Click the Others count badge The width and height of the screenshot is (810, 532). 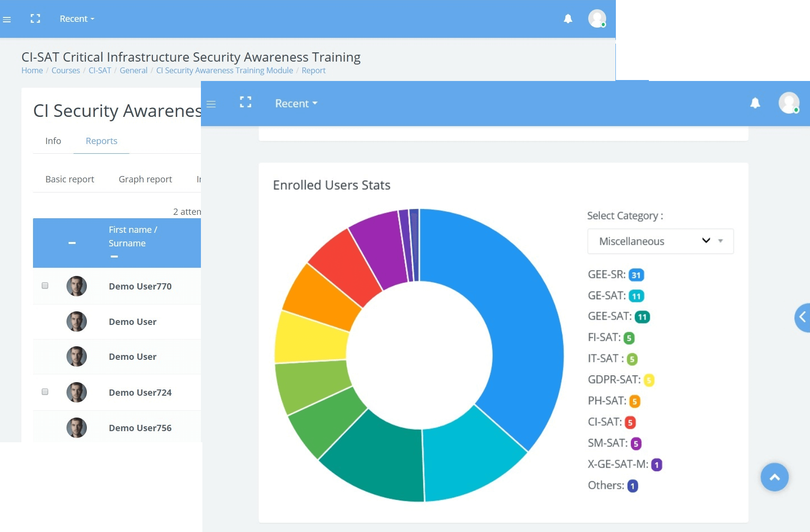tap(633, 486)
